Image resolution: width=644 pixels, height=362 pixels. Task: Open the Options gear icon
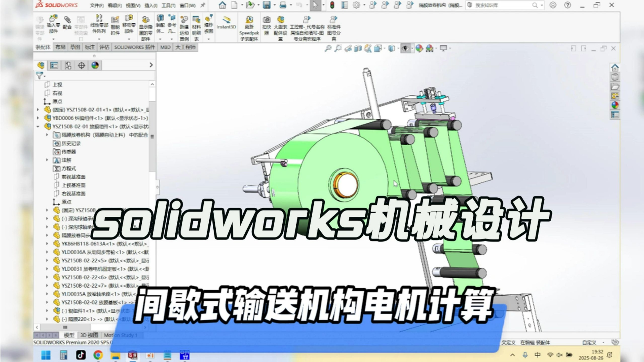point(356,5)
